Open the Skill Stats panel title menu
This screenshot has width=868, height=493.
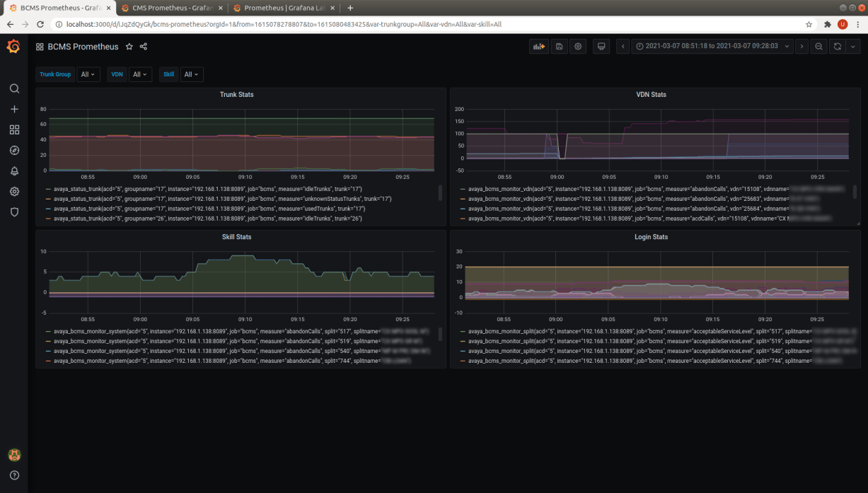pos(236,237)
